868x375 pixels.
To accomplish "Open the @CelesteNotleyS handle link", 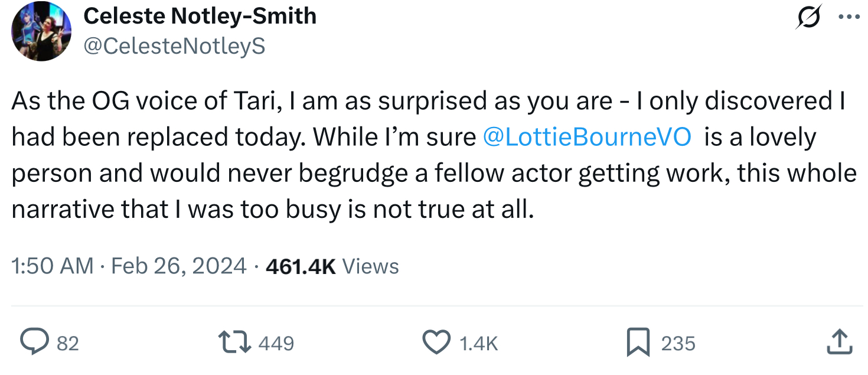I will [174, 46].
